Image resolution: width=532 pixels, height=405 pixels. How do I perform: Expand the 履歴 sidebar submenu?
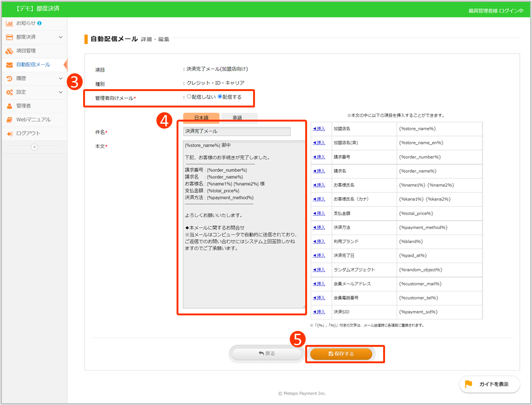click(60, 78)
